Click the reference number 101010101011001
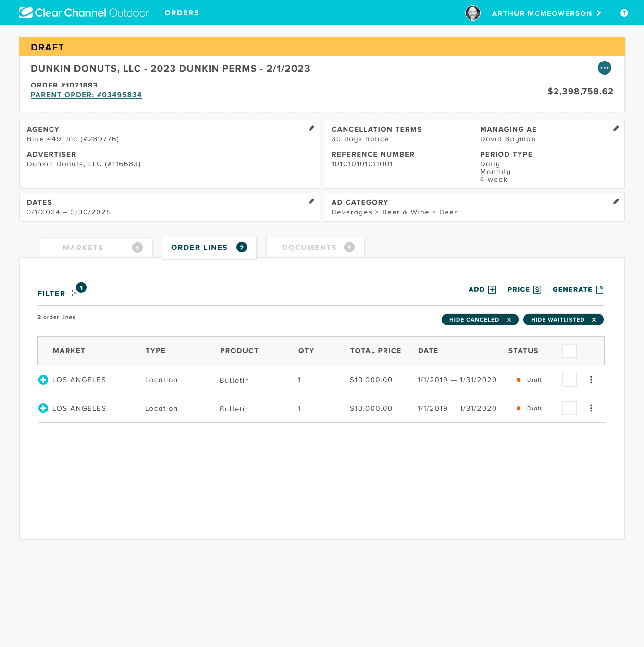The image size is (644, 647). [x=362, y=164]
